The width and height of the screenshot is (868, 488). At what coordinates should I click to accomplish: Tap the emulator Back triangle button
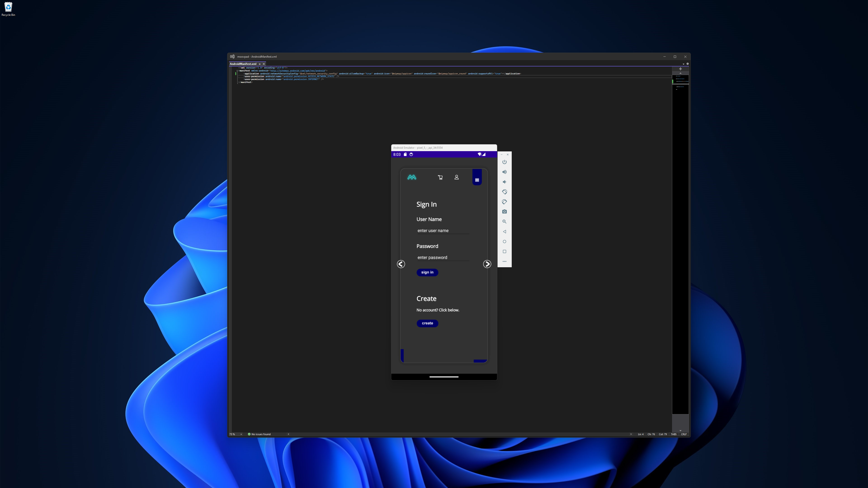[x=505, y=232]
